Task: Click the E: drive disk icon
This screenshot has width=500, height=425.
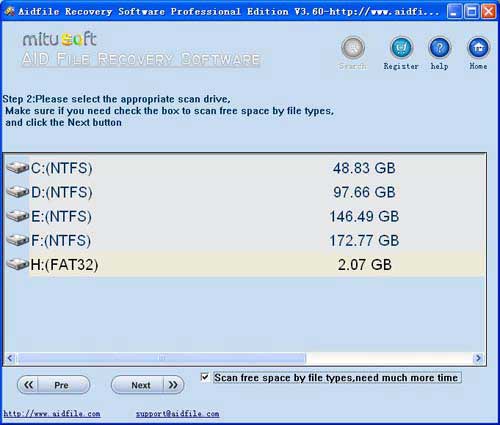Action: pyautogui.click(x=18, y=216)
